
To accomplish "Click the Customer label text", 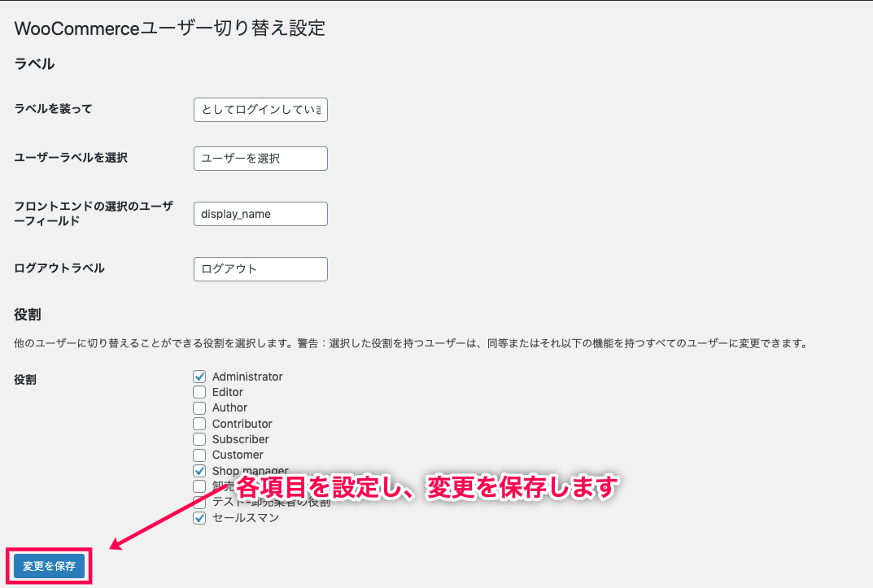I will pos(238,455).
